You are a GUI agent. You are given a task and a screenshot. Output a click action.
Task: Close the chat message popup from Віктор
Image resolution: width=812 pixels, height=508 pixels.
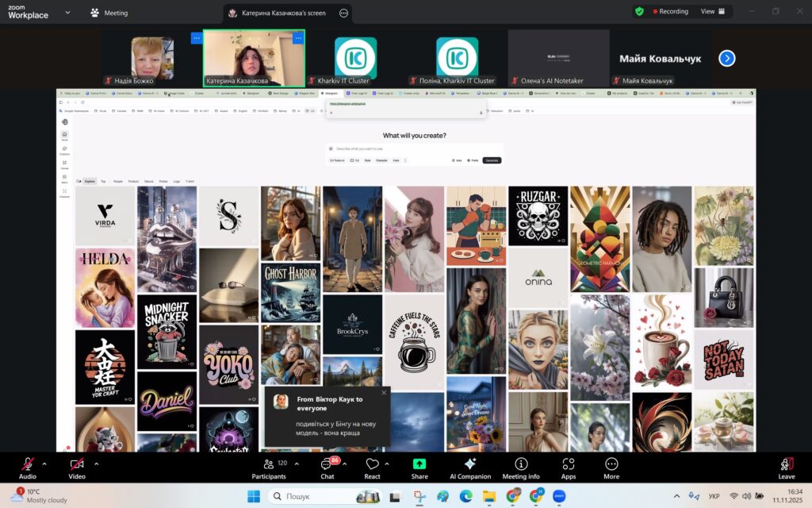(384, 392)
